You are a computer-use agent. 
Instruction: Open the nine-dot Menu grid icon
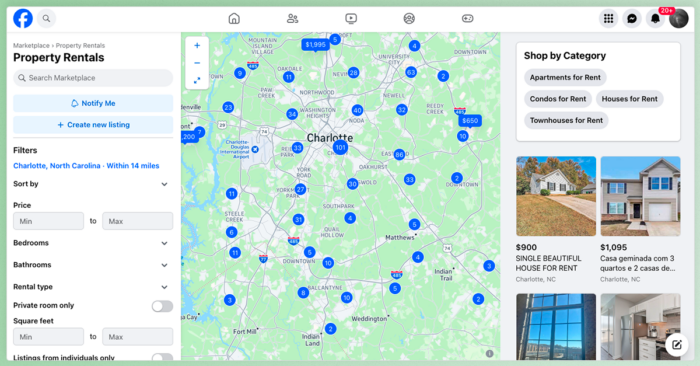[x=608, y=19]
